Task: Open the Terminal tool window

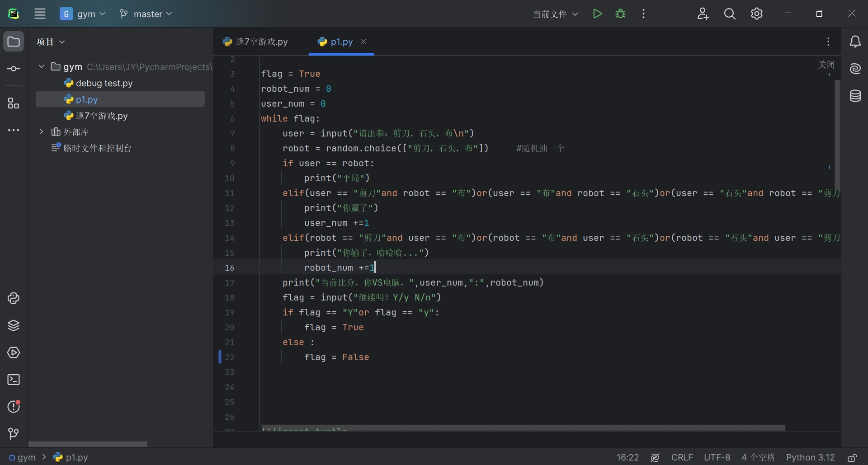Action: click(x=14, y=380)
